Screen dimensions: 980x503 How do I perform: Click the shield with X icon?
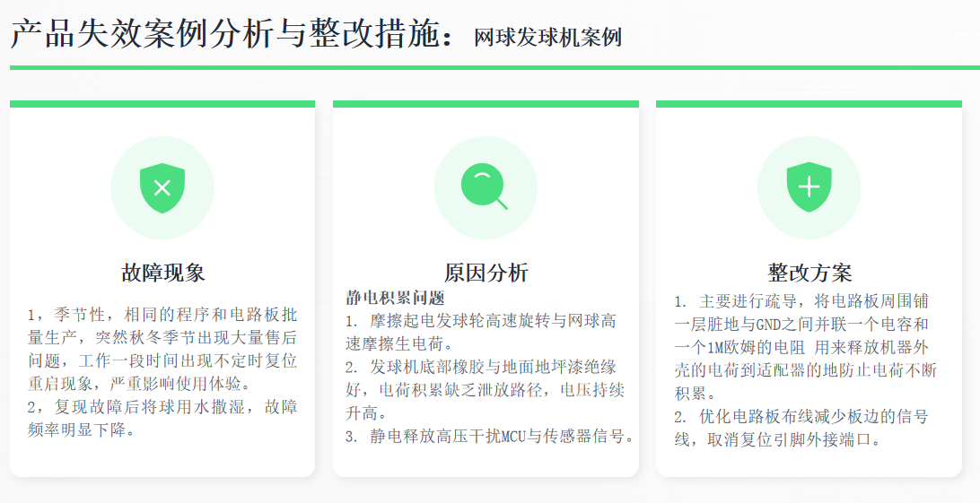pyautogui.click(x=162, y=188)
